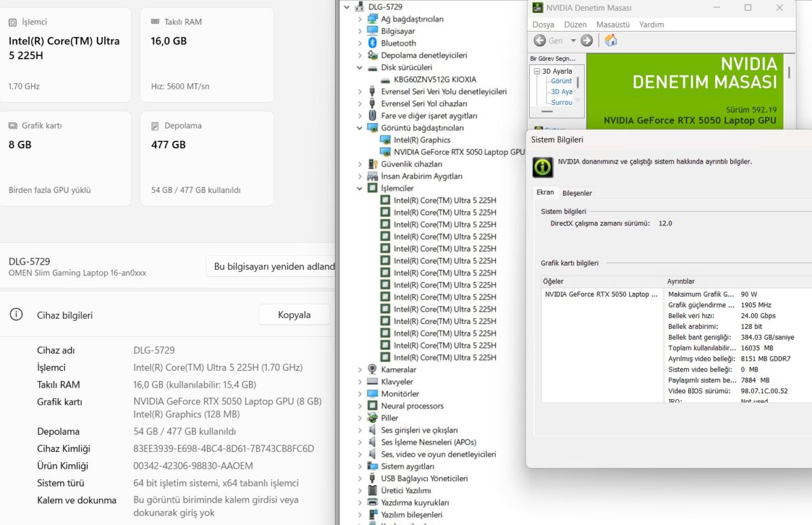The height and width of the screenshot is (525, 812).
Task: Click the Home icon in NVIDIA Denetim Masası
Action: point(610,41)
